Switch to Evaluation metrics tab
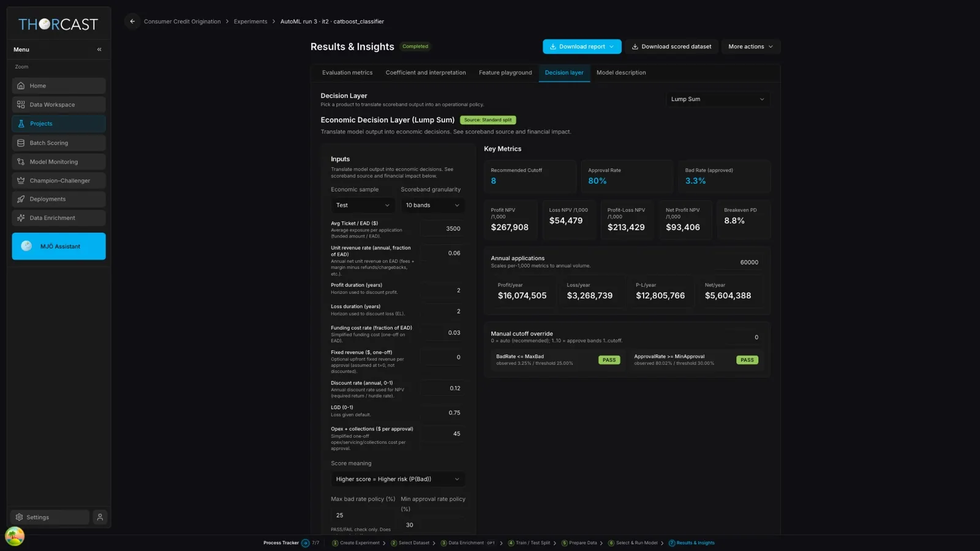This screenshot has height=551, width=980. coord(347,73)
